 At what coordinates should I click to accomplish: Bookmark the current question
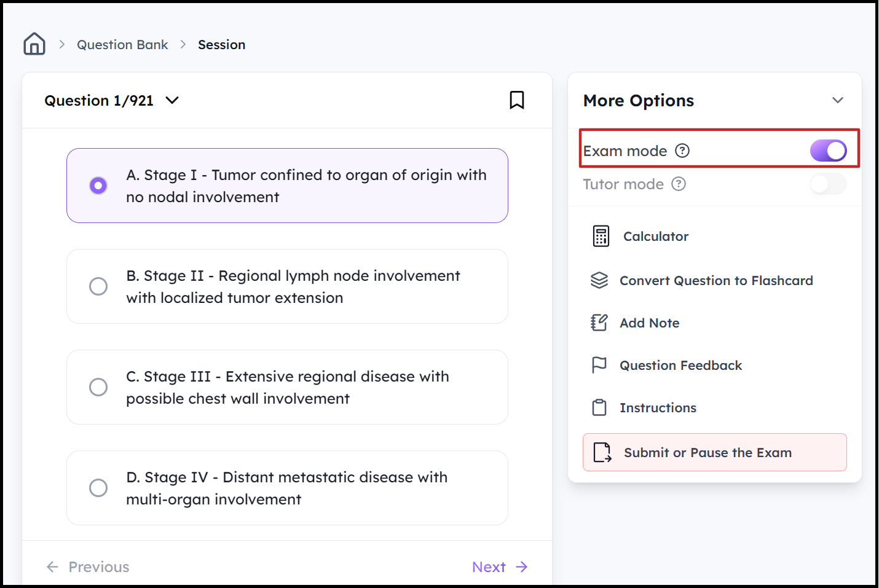(x=516, y=100)
